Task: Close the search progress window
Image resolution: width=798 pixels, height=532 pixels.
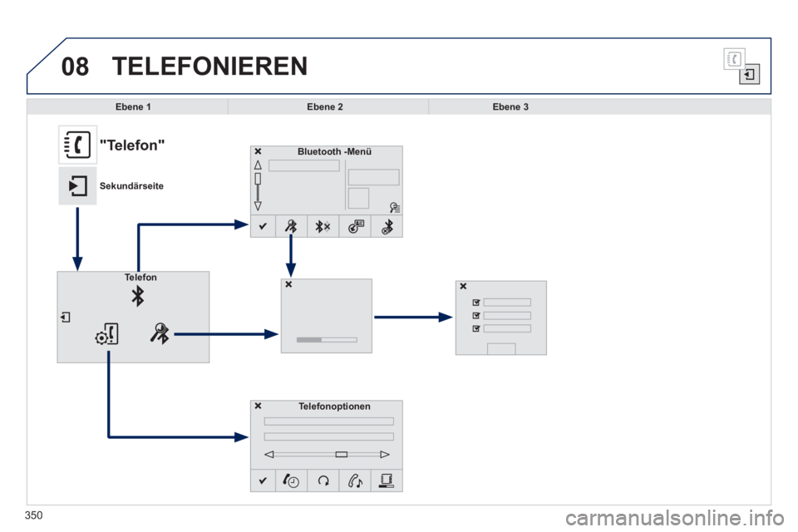Action: pos(288,284)
